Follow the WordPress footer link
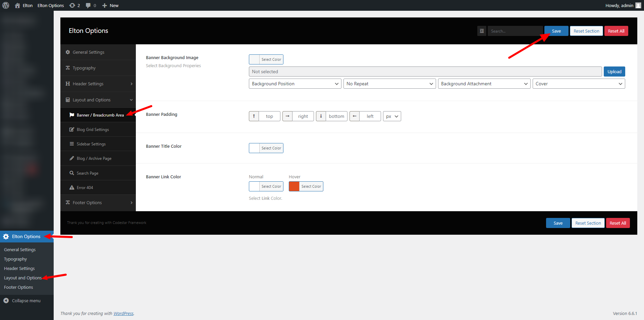This screenshot has width=644, height=320. coord(123,313)
